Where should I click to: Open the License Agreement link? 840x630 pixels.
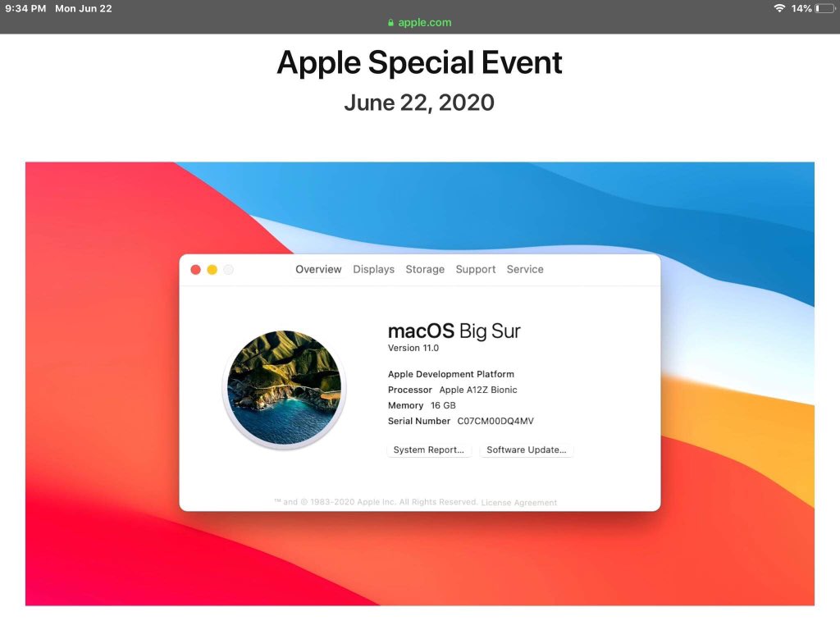519,503
